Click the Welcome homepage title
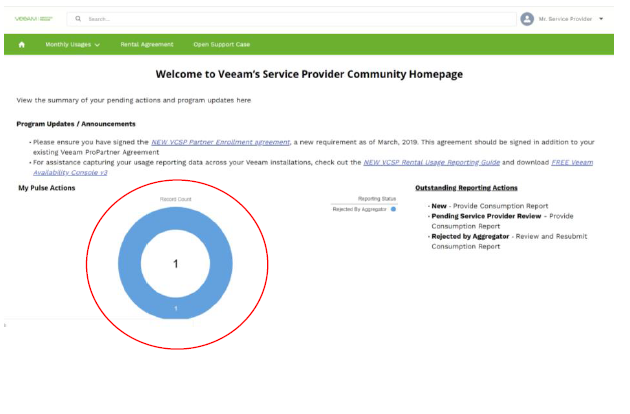The height and width of the screenshot is (414, 630). point(309,74)
